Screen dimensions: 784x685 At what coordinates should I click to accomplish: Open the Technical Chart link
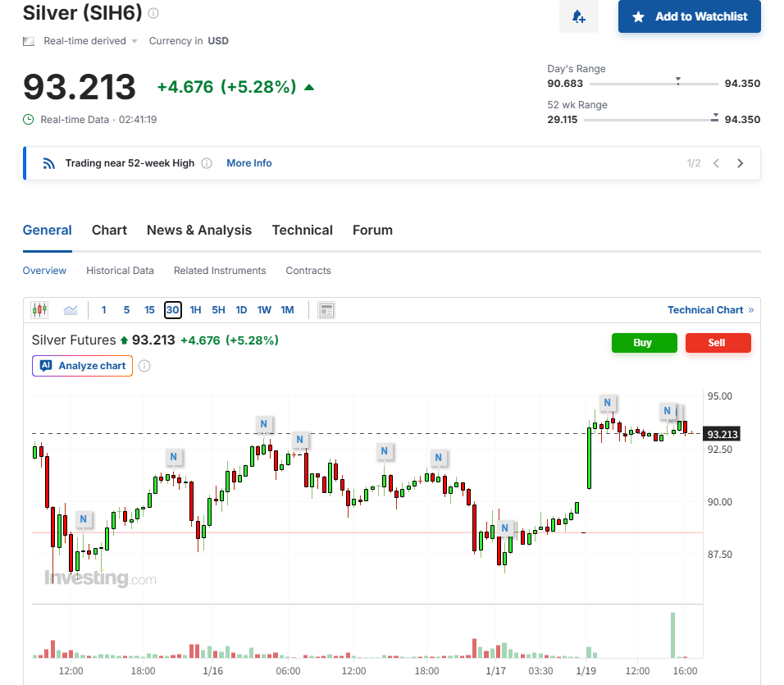click(x=710, y=310)
